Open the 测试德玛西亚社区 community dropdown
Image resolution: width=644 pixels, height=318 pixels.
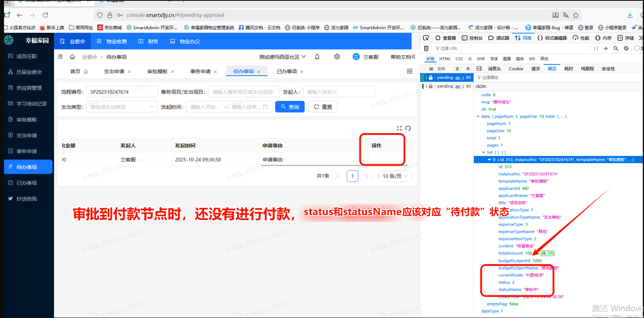click(x=283, y=57)
